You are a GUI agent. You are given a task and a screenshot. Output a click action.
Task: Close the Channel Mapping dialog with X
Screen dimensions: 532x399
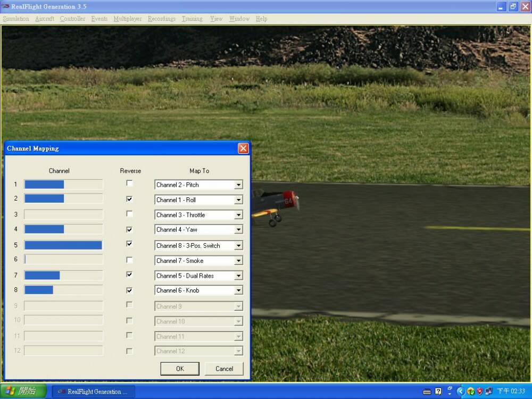coord(243,148)
